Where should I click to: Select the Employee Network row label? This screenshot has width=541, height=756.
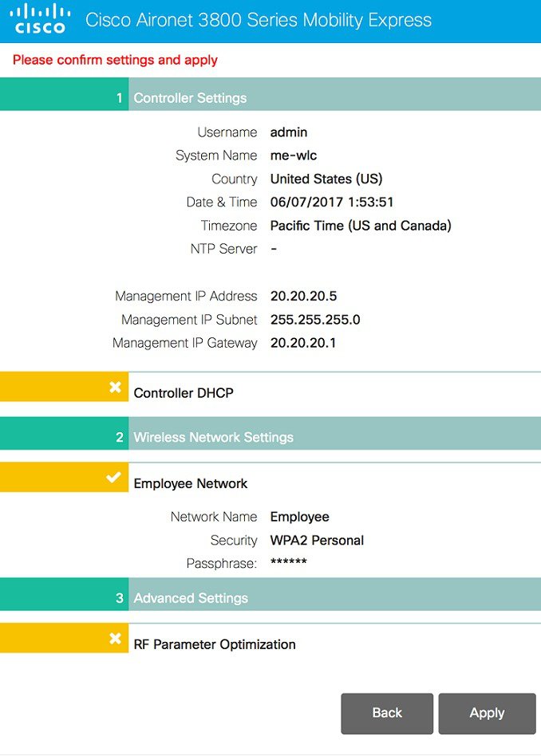[190, 483]
